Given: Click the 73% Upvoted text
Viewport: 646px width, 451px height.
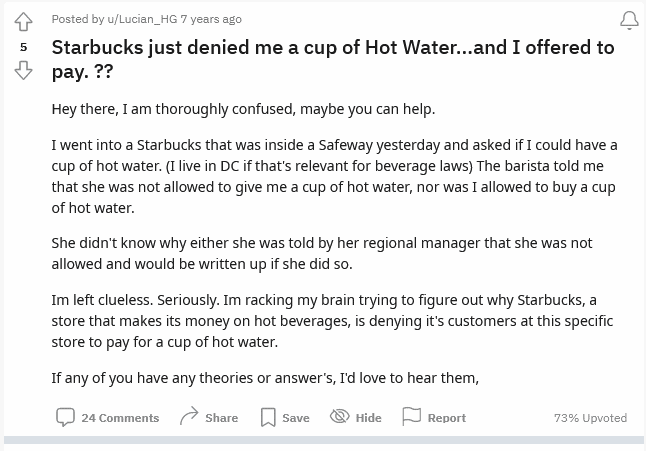Looking at the screenshot, I should [x=590, y=418].
